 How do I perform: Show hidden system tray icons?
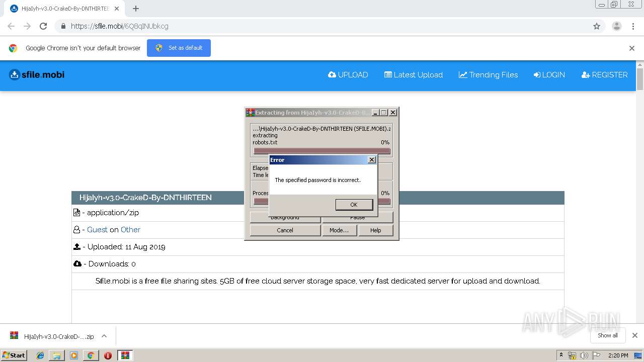tap(561, 355)
